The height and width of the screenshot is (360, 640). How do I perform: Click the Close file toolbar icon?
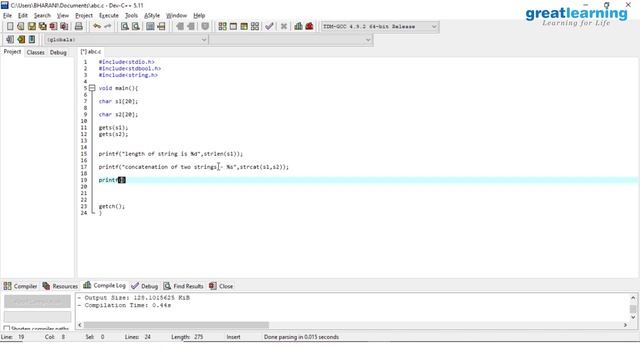pos(53,27)
